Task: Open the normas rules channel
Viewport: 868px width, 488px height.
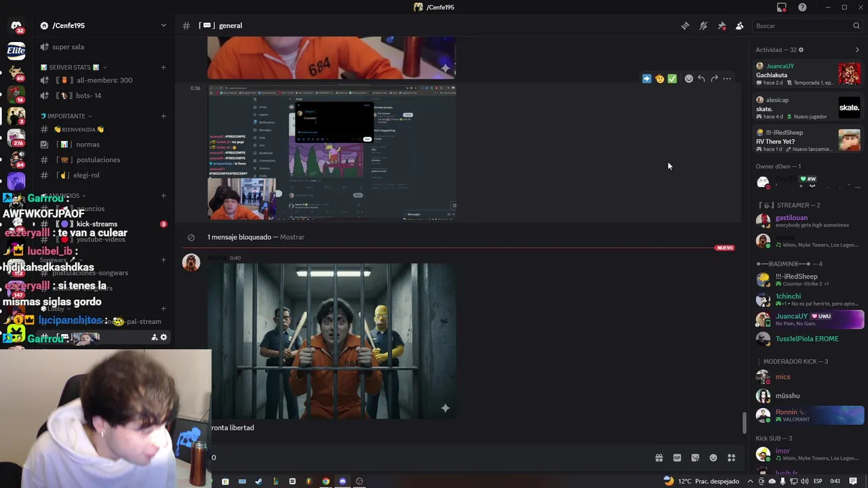Action: [103, 144]
